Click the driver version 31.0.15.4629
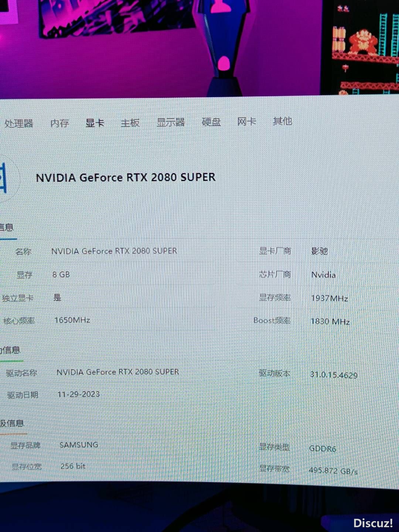Screen dimensions: 399x532 point(334,375)
